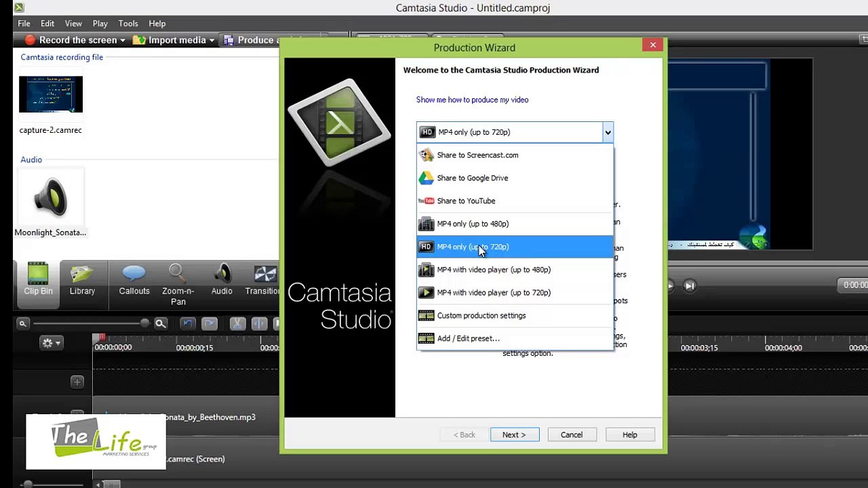Select Custom production settings option
868x488 pixels.
coord(481,315)
